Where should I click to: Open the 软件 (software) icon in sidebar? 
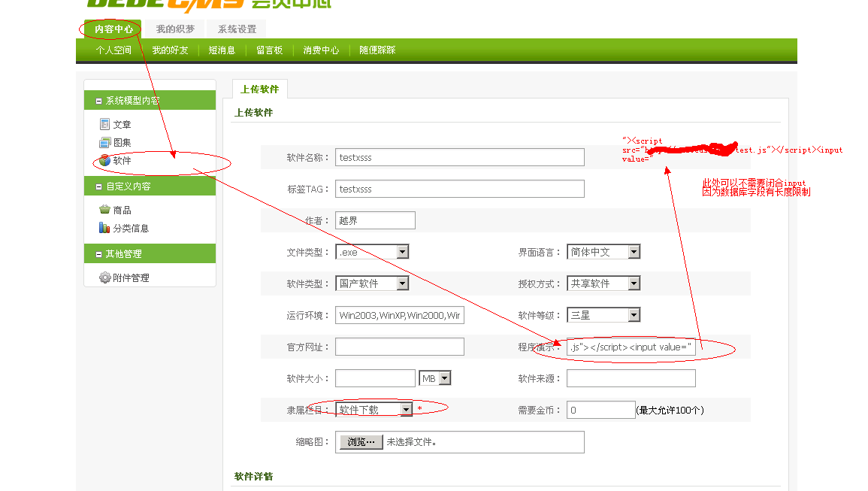(104, 161)
